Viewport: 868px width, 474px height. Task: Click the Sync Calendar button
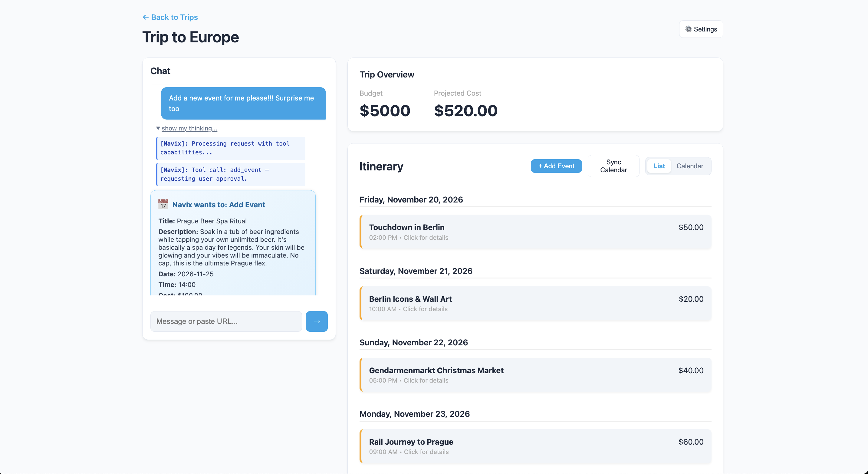click(x=613, y=166)
